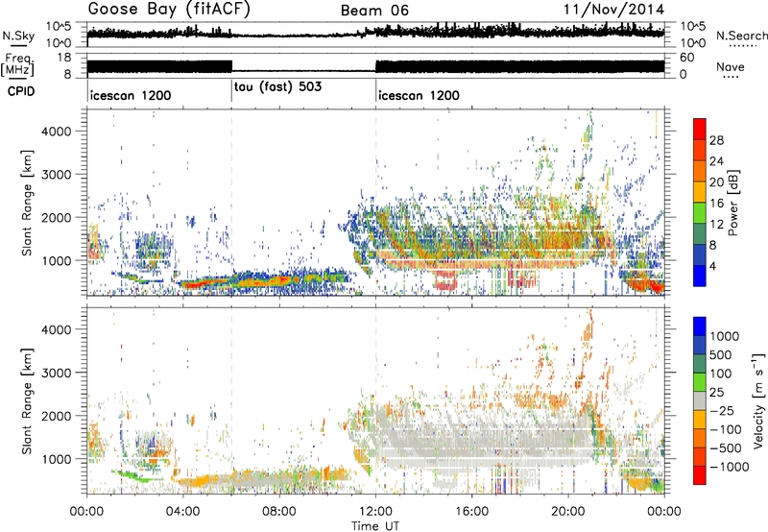Click the '08:00' time axis tick label
The height and width of the screenshot is (532, 768).
[x=279, y=512]
